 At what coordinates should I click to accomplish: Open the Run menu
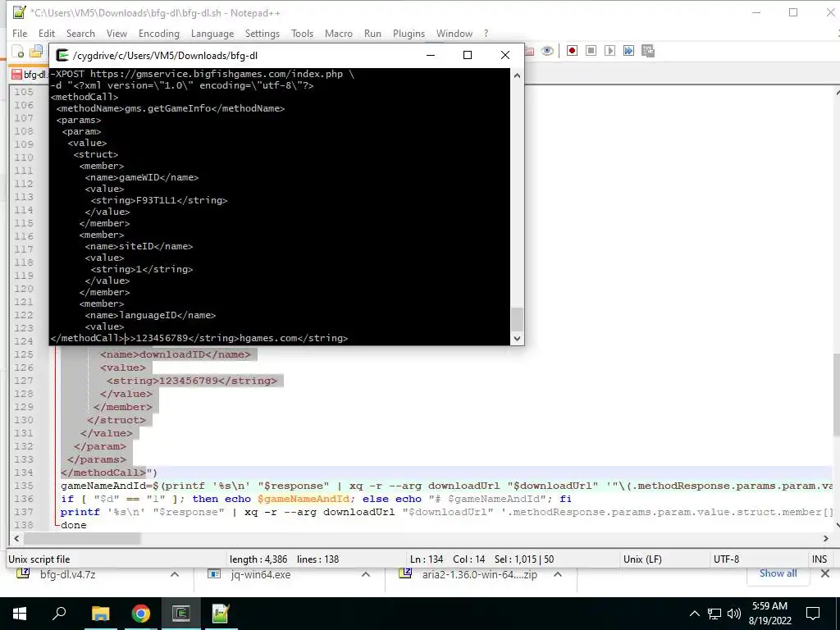click(373, 33)
